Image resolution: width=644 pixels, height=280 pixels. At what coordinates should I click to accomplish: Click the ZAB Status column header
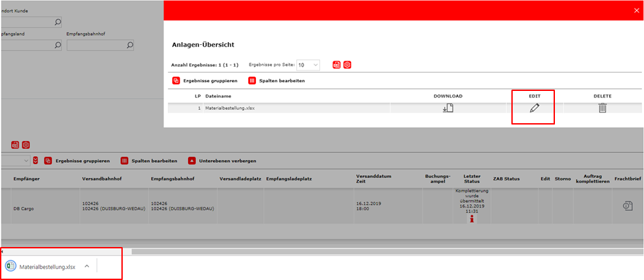point(506,179)
